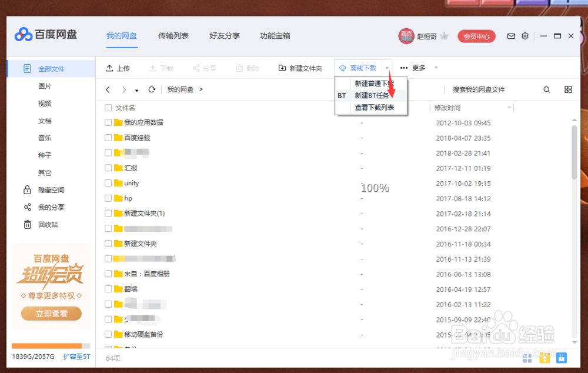Switch to 功能宝箱 tab
This screenshot has height=373, width=588.
point(275,36)
